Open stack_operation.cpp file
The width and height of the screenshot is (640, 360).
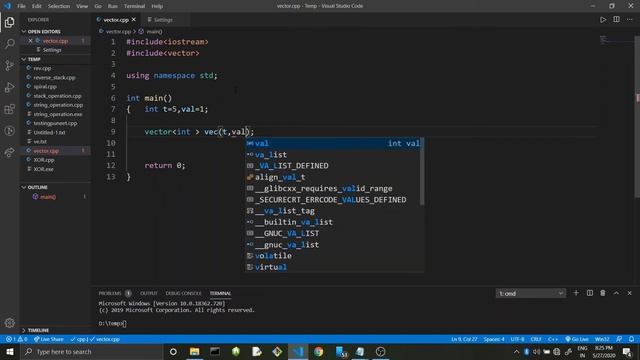(x=57, y=96)
